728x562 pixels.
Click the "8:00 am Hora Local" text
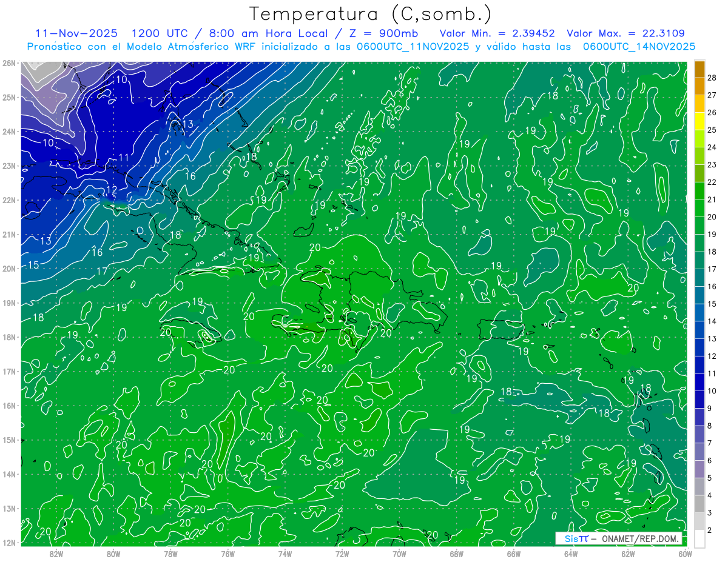[x=267, y=33]
